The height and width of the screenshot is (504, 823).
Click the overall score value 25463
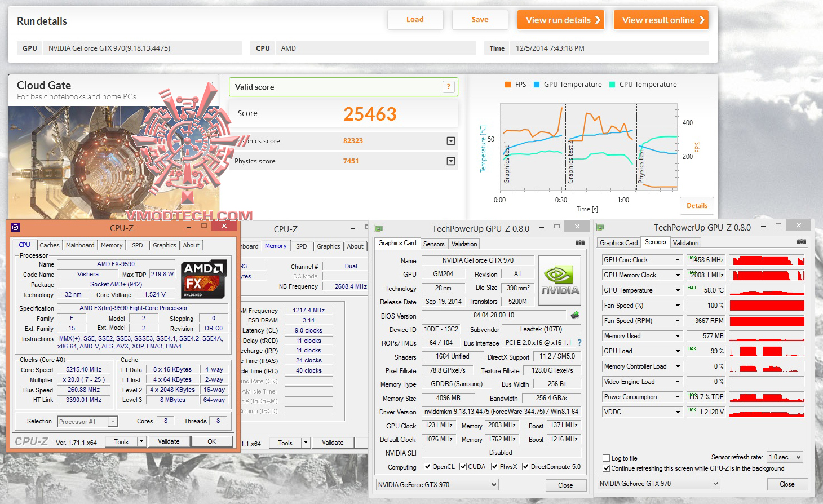coord(370,114)
